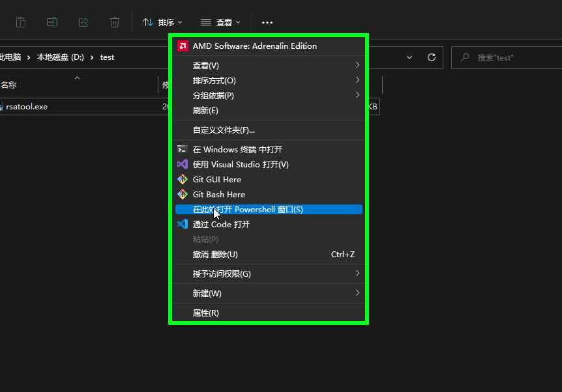This screenshot has height=392, width=562.
Task: Click the refresh icon in address bar
Action: [x=432, y=57]
